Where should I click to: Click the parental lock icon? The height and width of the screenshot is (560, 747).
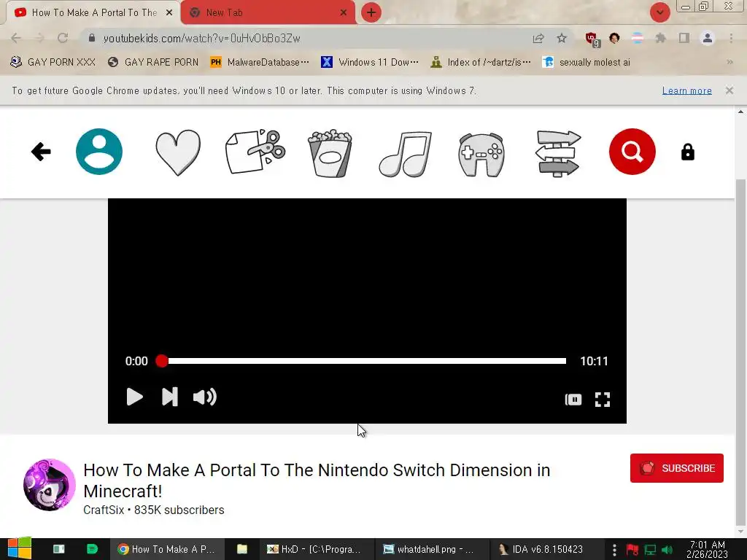pyautogui.click(x=687, y=152)
